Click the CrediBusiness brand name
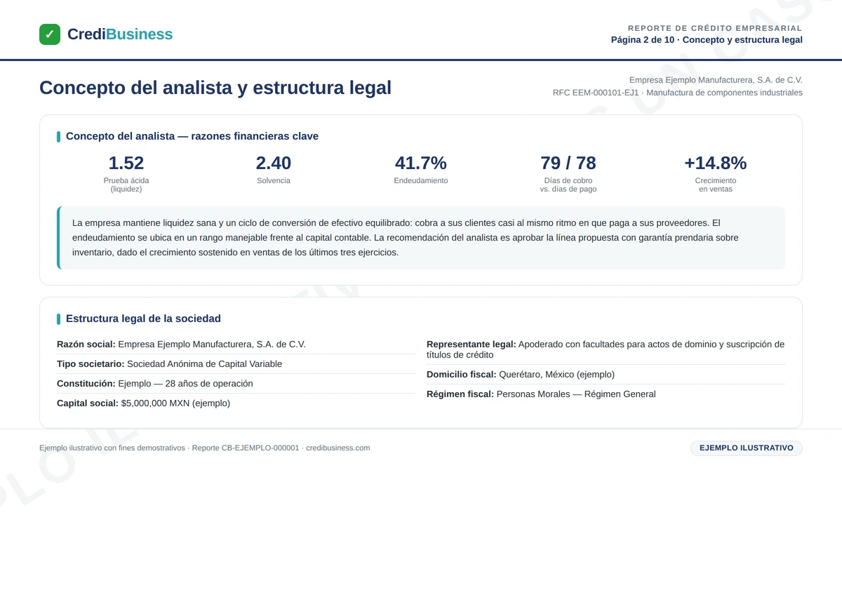Viewport: 842px width, 616px height. coord(120,34)
